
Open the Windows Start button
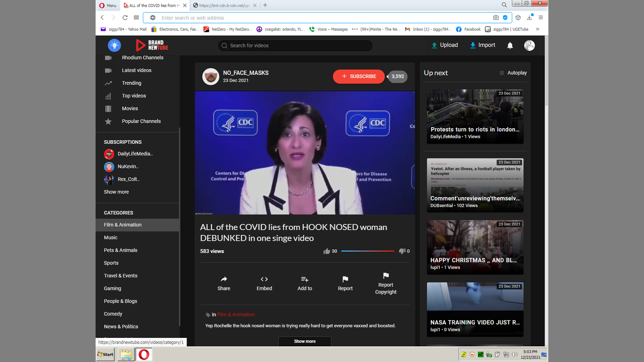click(x=106, y=354)
